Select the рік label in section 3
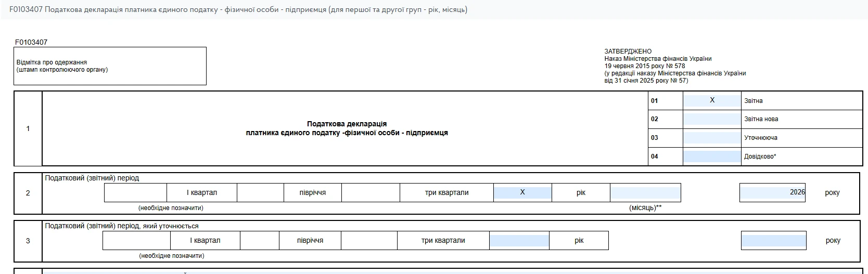Viewport: 868px width, 274px height. pyautogui.click(x=579, y=241)
